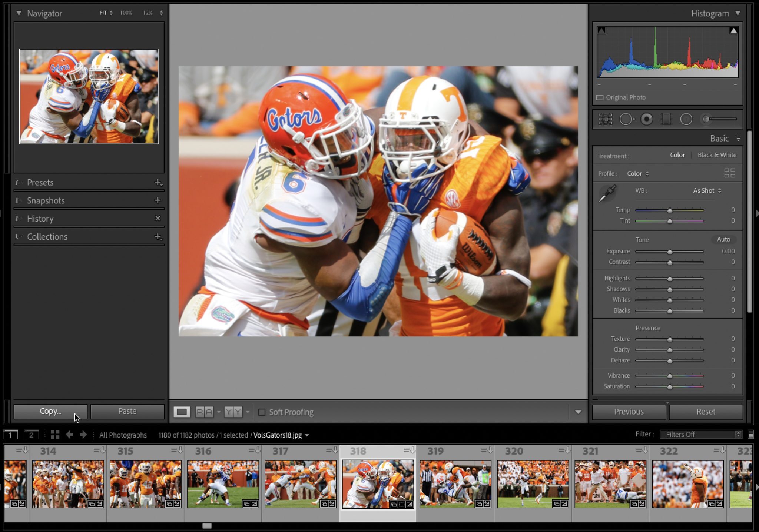
Task: Select the Radial Filter tool
Action: click(x=686, y=119)
